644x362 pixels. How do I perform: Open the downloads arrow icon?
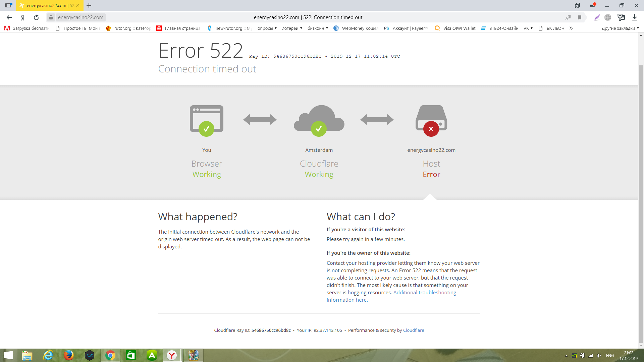(x=635, y=17)
